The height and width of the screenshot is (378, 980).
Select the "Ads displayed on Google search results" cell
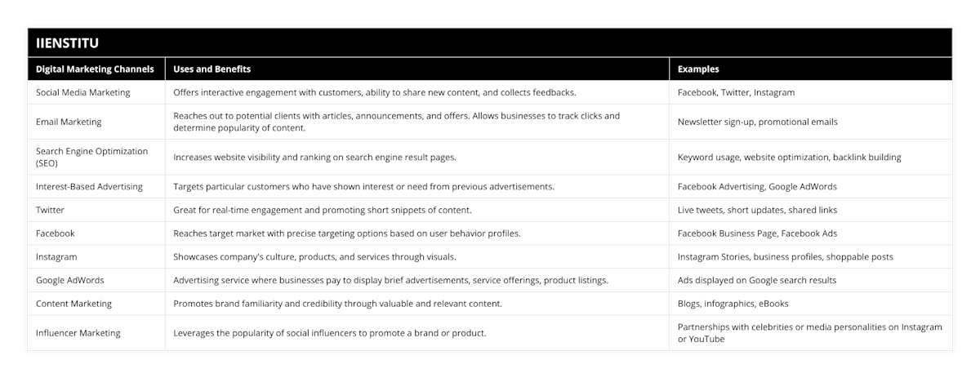756,280
